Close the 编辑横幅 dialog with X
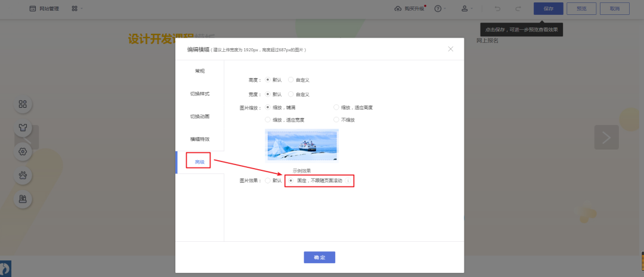This screenshot has width=644, height=277. (x=451, y=49)
